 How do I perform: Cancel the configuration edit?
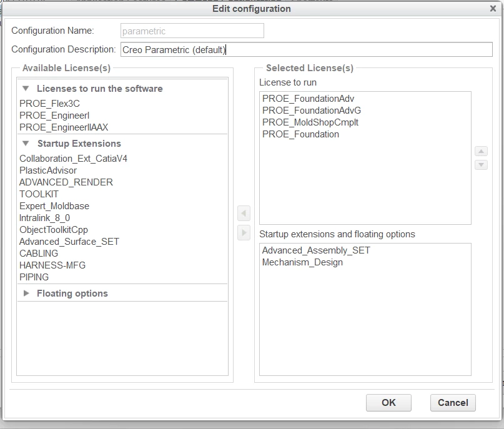pos(453,403)
